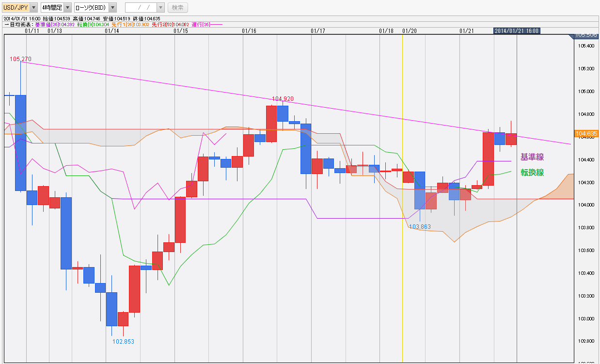Viewport: 600px width, 364px height.
Task: Click the 一目均衡表 legend label
Action: 19,24
